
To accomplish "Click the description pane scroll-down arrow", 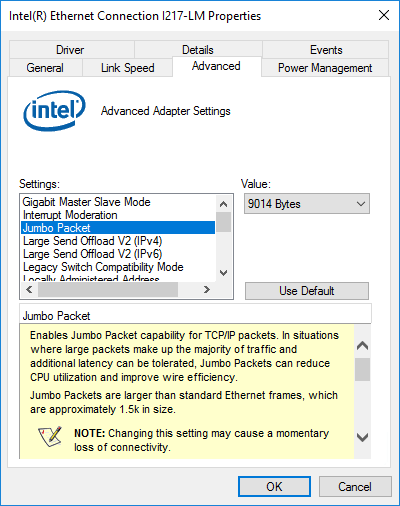I will [362, 437].
